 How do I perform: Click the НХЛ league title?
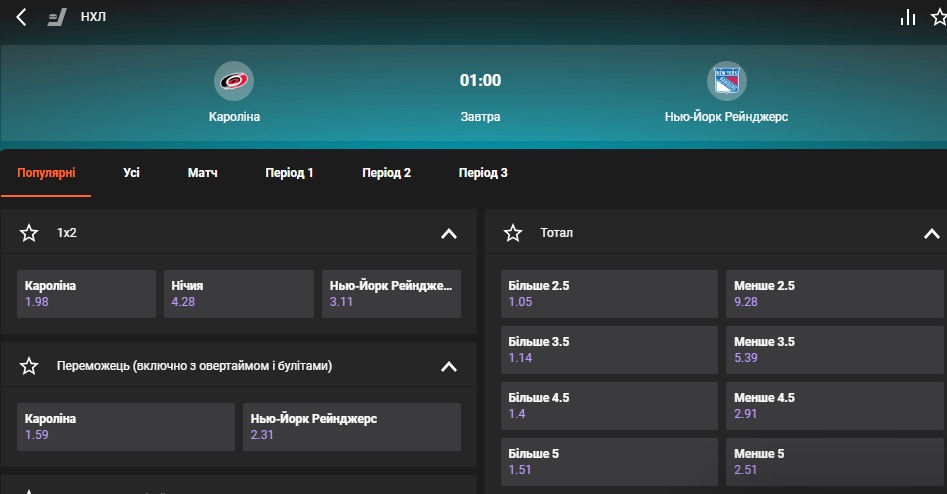point(93,17)
